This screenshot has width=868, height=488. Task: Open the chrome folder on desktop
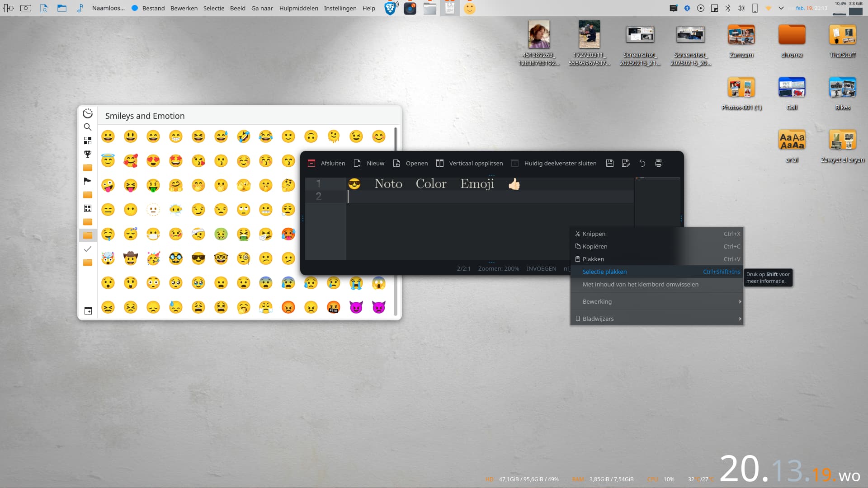click(792, 41)
